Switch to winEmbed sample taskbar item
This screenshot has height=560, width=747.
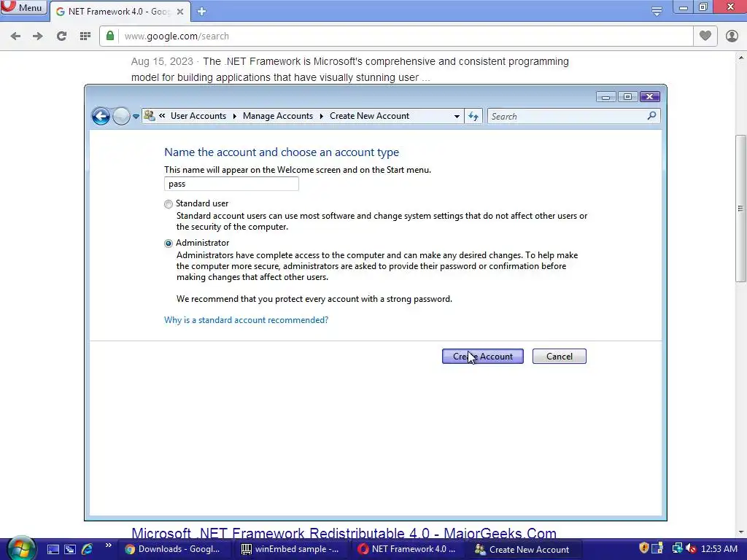pos(290,549)
